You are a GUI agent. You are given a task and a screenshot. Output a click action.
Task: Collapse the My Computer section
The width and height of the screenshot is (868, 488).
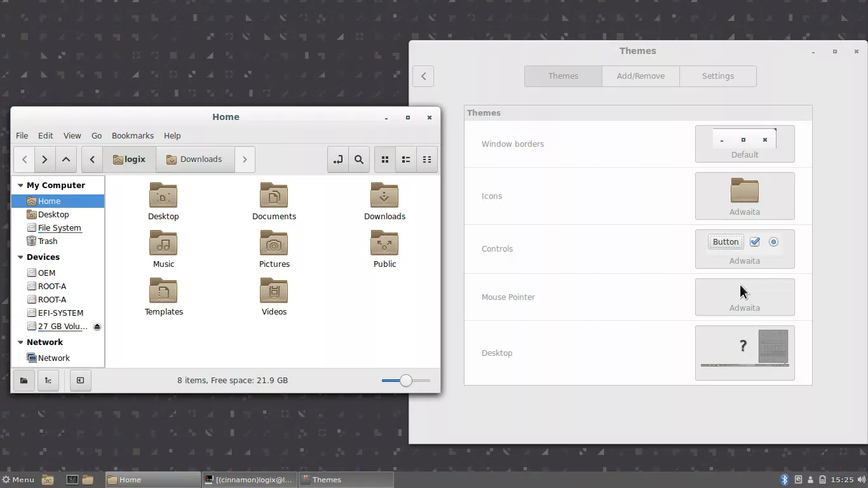[19, 186]
